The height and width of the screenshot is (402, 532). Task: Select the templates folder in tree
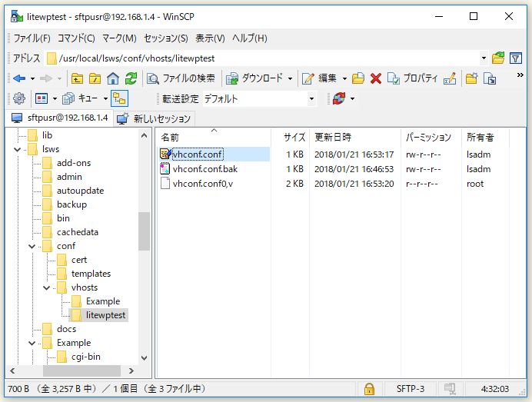tap(91, 274)
